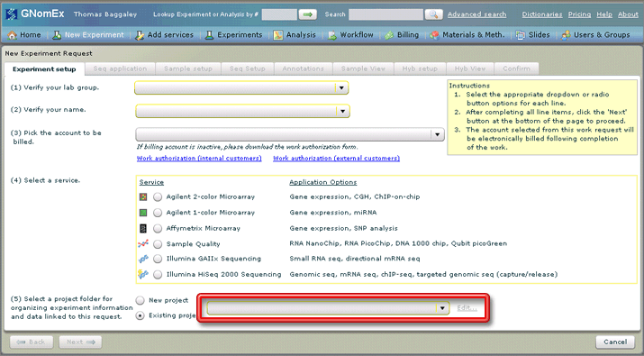Open the Help link

(604, 14)
